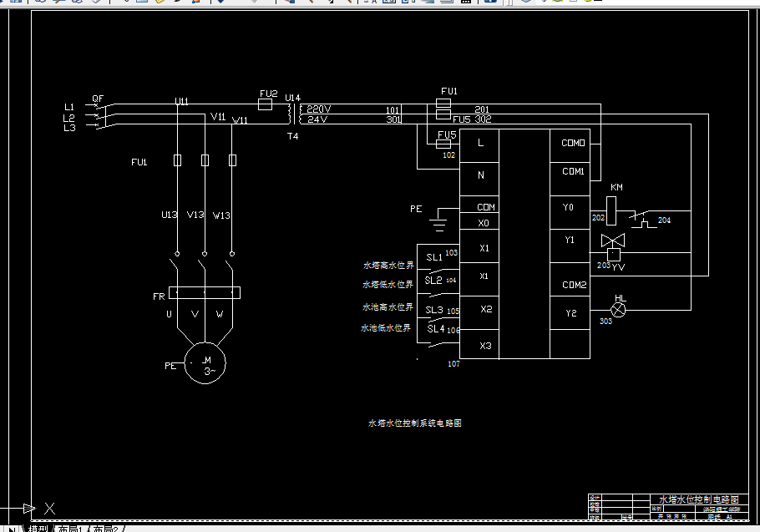The height and width of the screenshot is (532, 760).
Task: Switch to the 布局1 layout tab
Action: [70, 528]
